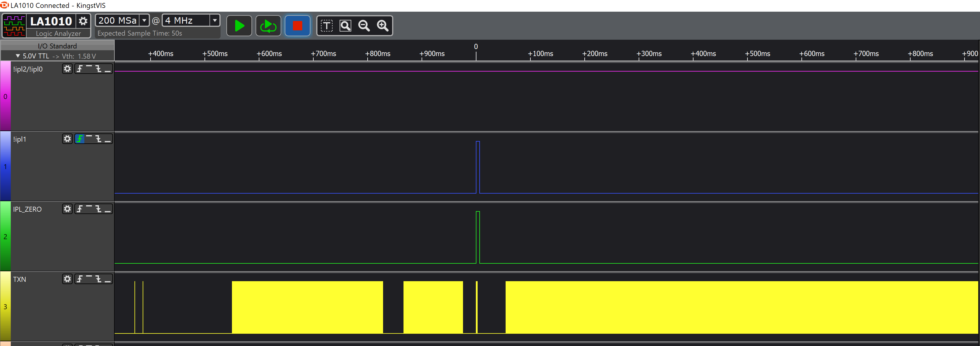Zoom out the waveform view
Viewport: 980px width, 346px height.
tap(364, 26)
